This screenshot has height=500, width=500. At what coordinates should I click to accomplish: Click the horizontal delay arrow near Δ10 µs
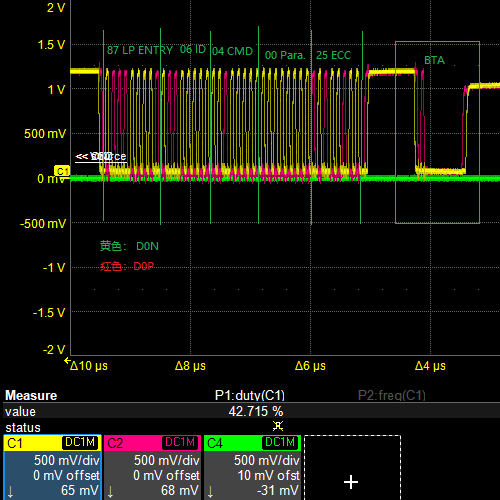click(67, 361)
